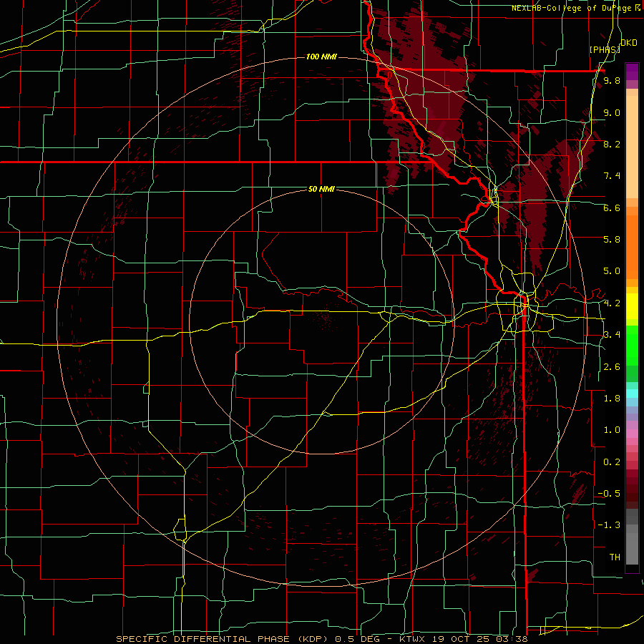
Task: Click the TH label on color scale
Action: click(x=615, y=557)
